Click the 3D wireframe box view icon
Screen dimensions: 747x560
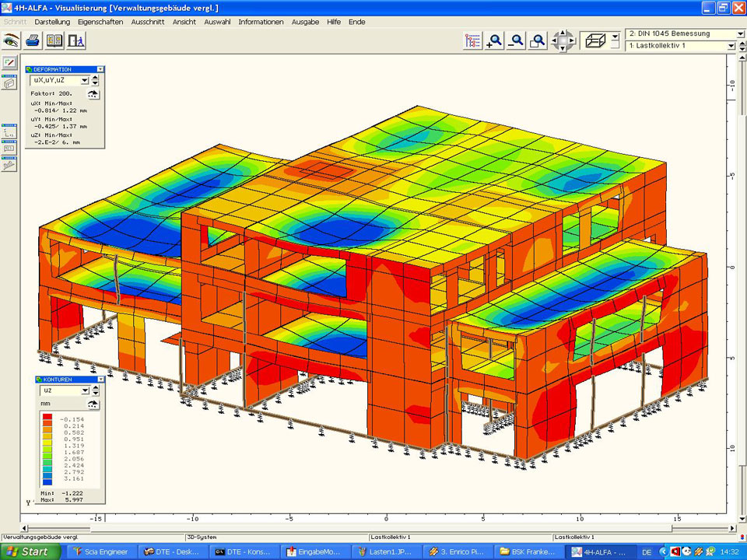pos(596,40)
